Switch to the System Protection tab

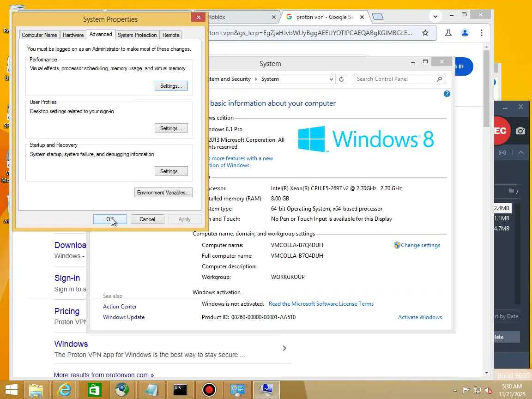[x=137, y=35]
